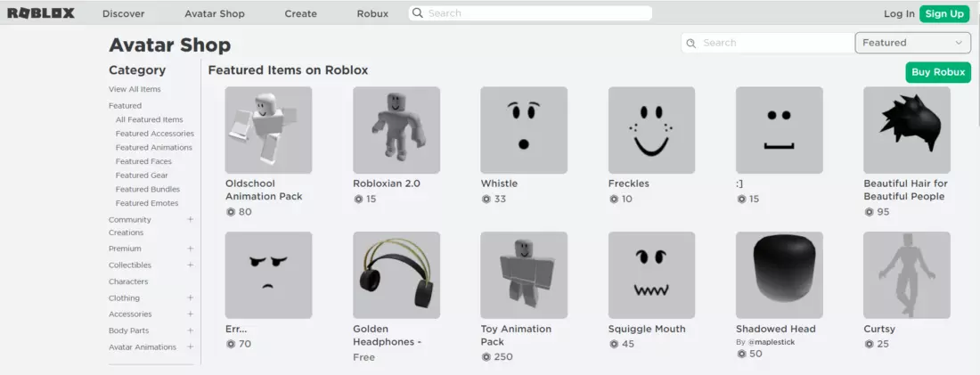Click the Robux icon beside price 25

click(x=869, y=344)
